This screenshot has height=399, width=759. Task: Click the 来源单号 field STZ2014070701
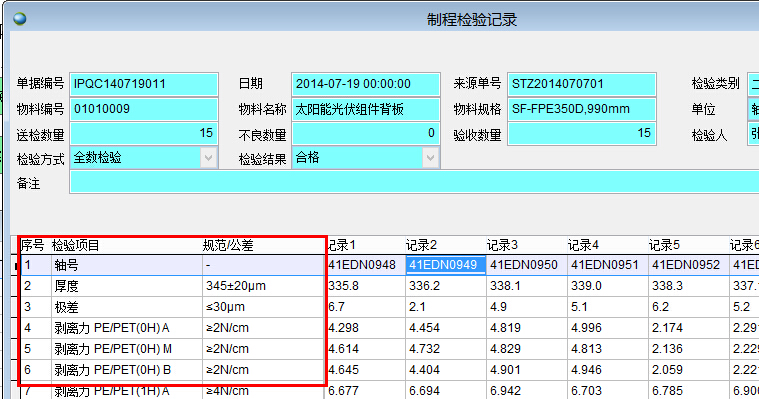(581, 84)
